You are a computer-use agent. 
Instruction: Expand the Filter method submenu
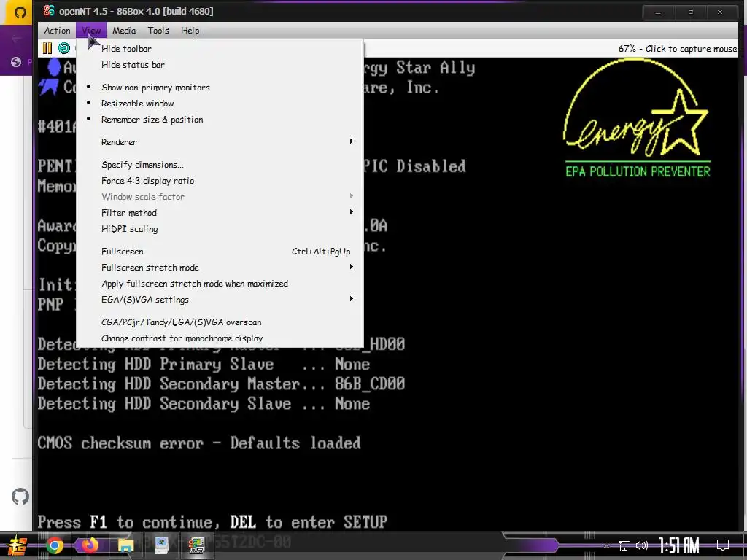click(220, 213)
